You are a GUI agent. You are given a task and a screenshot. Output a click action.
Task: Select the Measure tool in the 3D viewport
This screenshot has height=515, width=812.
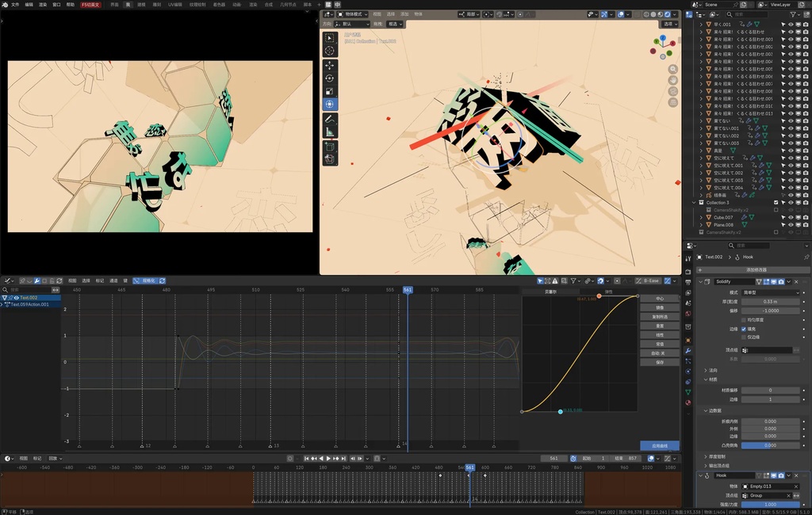[x=330, y=132]
